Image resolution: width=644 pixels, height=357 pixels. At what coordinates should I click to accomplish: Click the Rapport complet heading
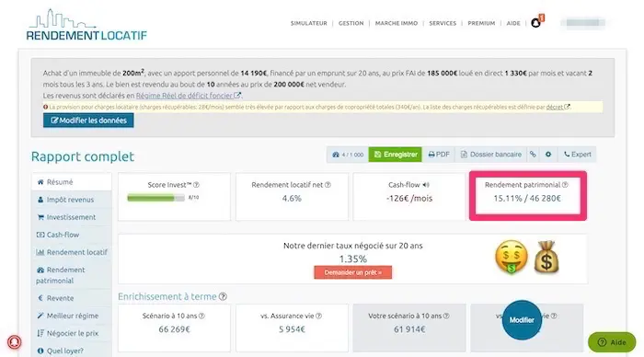[83, 156]
